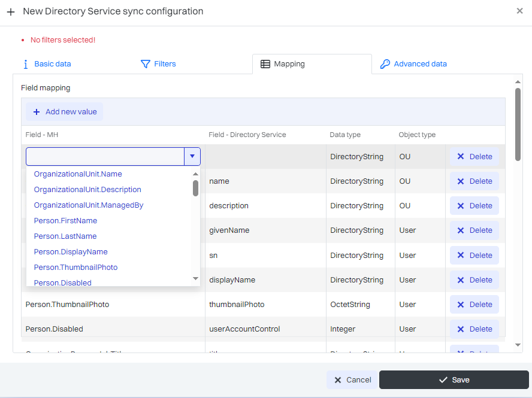Click the Filters funnel icon
This screenshot has width=532, height=398.
click(x=145, y=64)
